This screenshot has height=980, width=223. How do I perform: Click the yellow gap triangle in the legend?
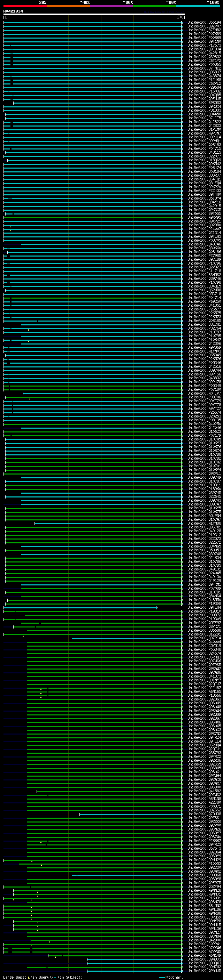click(x=29, y=977)
